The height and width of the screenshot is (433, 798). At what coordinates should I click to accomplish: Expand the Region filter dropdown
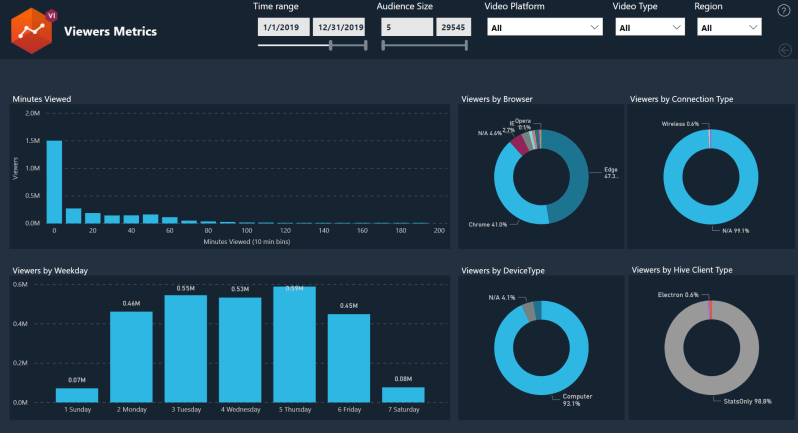727,28
